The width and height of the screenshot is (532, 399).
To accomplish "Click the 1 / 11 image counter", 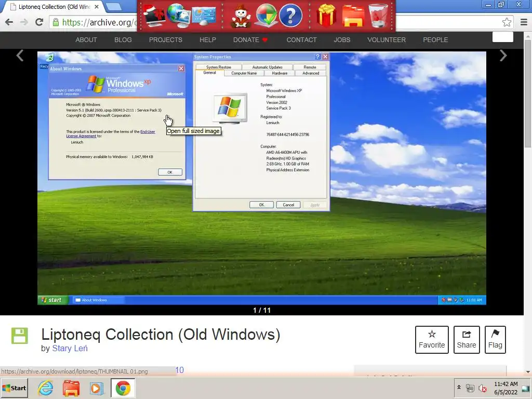I will coord(262,310).
